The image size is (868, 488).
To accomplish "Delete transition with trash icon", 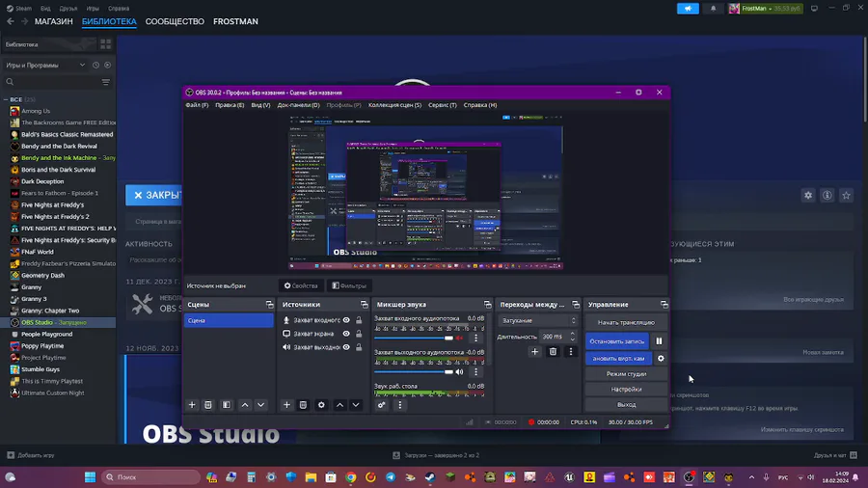I will click(553, 351).
